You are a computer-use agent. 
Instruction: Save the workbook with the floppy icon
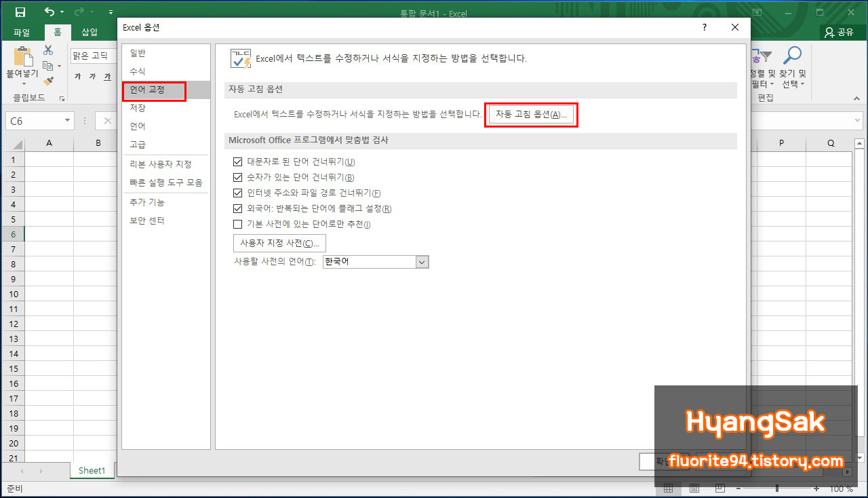pos(20,12)
